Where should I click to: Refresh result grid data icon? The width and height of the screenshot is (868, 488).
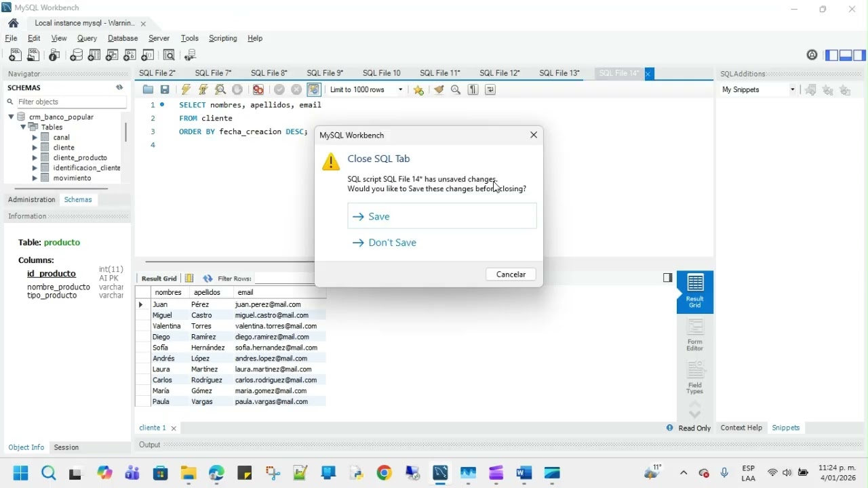208,278
